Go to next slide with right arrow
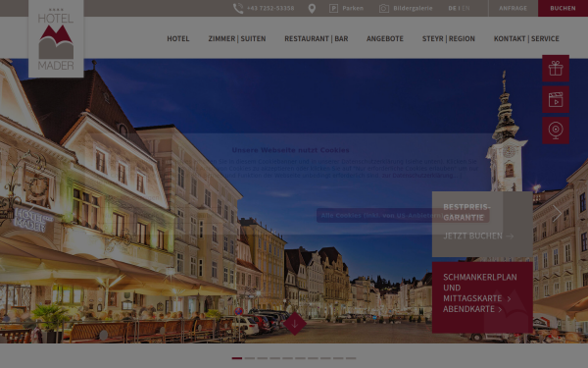Screen dimensions: 588x368 pyautogui.click(x=557, y=213)
